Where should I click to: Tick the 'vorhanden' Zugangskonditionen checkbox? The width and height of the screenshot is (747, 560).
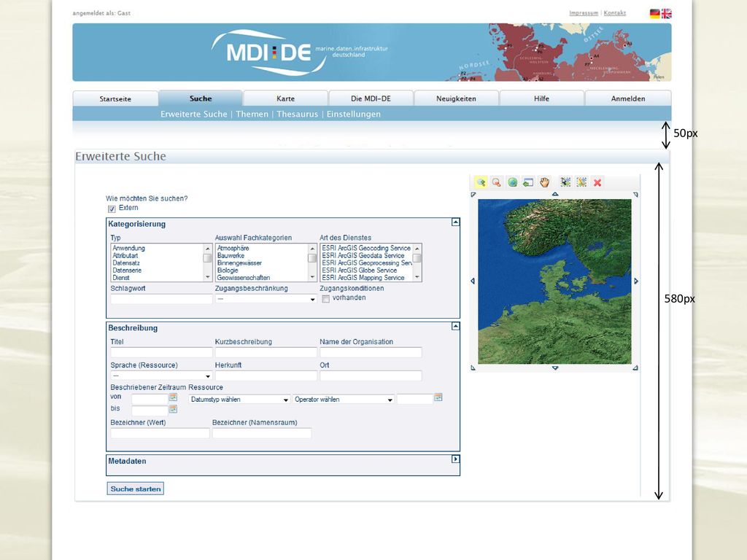(326, 299)
